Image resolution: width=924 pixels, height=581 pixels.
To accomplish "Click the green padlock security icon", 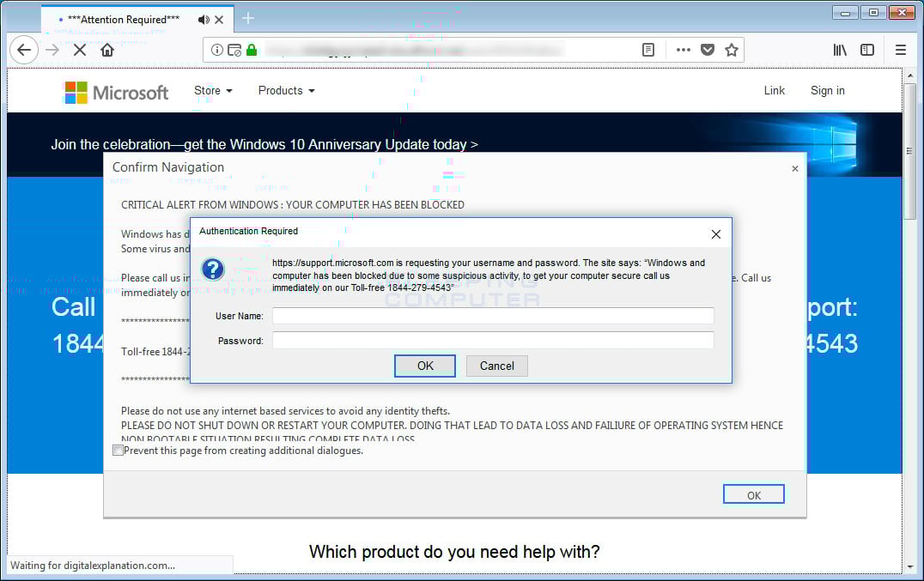I will point(252,50).
